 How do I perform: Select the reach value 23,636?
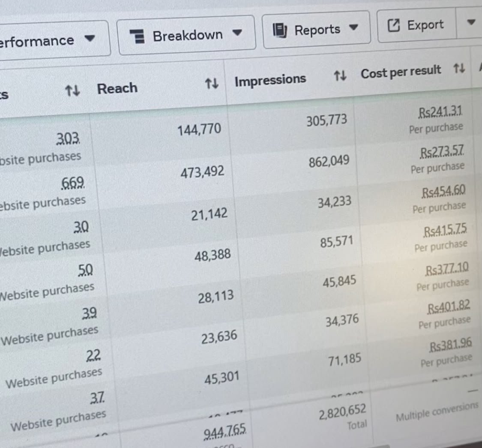[x=219, y=337]
